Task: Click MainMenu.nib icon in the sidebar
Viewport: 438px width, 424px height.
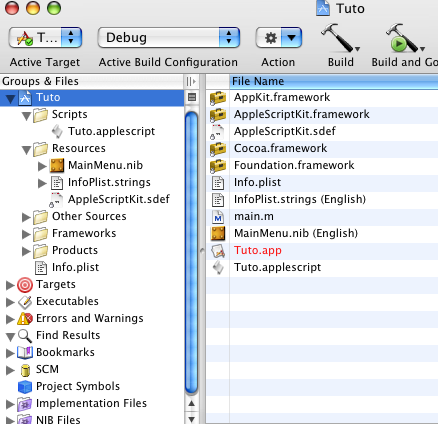Action: coord(57,165)
